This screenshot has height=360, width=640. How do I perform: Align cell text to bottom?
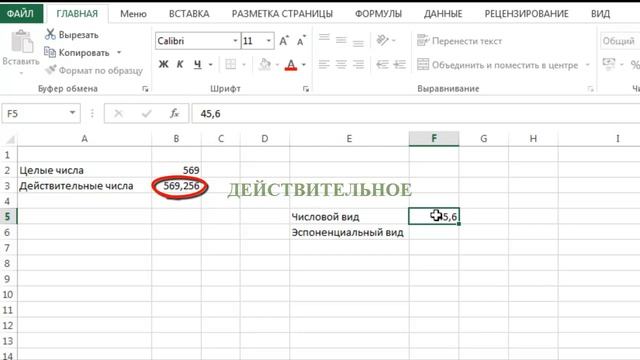[x=358, y=42]
